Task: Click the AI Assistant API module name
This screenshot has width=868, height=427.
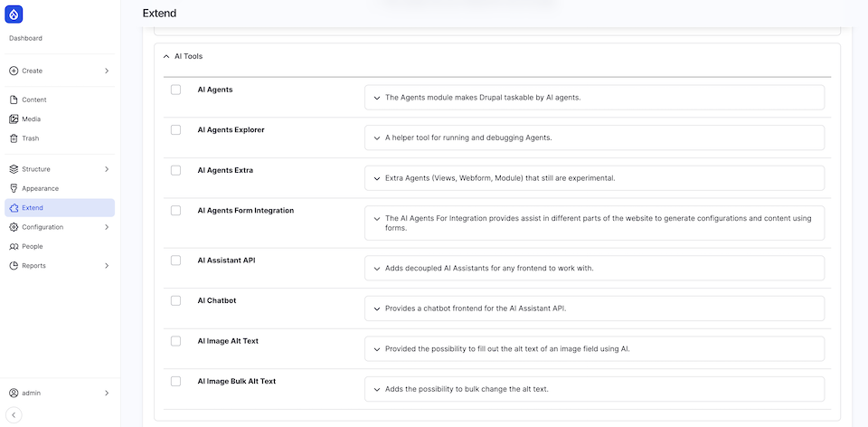Action: coord(226,261)
